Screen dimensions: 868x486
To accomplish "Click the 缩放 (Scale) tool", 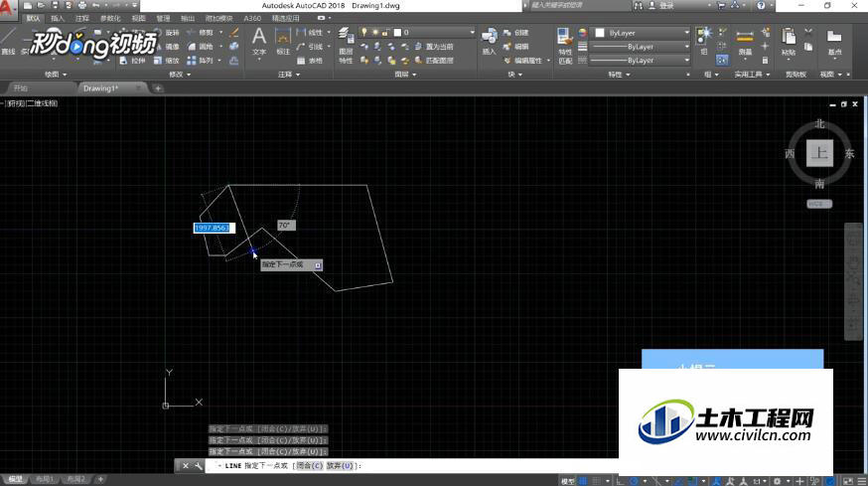I will (x=166, y=61).
